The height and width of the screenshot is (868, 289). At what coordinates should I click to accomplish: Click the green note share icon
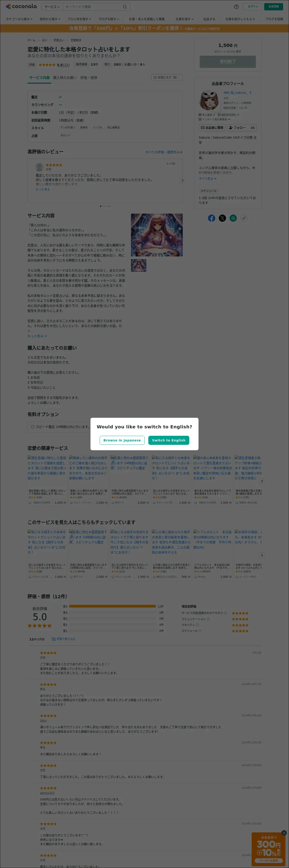pos(233,218)
